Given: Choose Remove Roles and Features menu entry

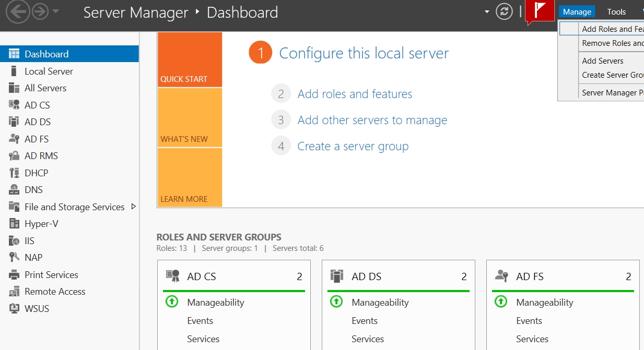Looking at the screenshot, I should point(602,43).
